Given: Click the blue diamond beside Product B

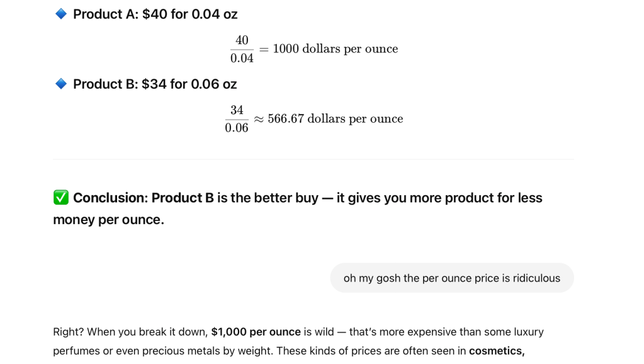Looking at the screenshot, I should click(61, 84).
